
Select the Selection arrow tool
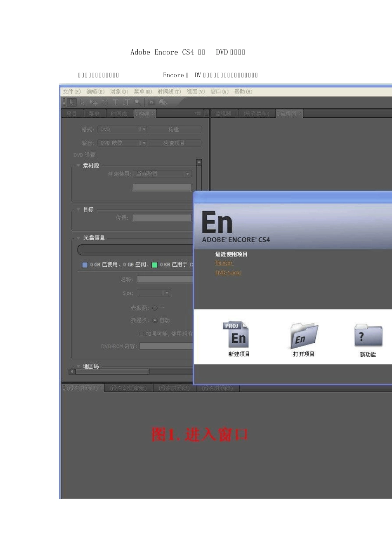(72, 102)
